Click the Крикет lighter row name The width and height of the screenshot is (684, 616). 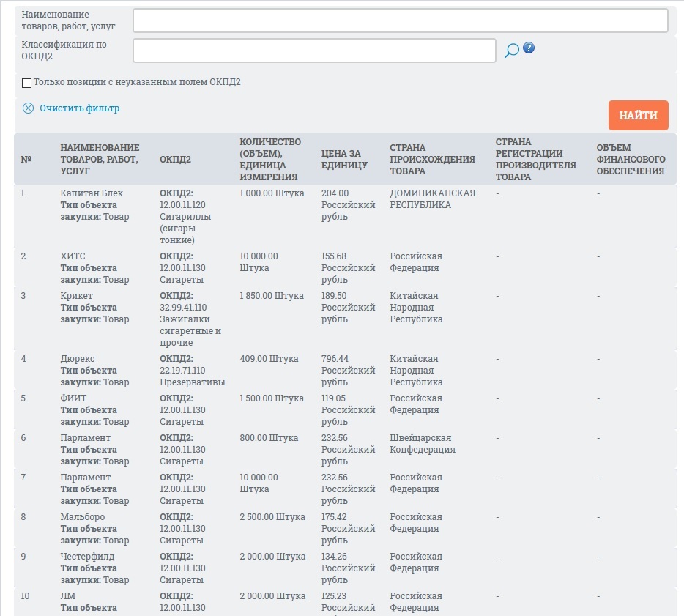pos(76,296)
